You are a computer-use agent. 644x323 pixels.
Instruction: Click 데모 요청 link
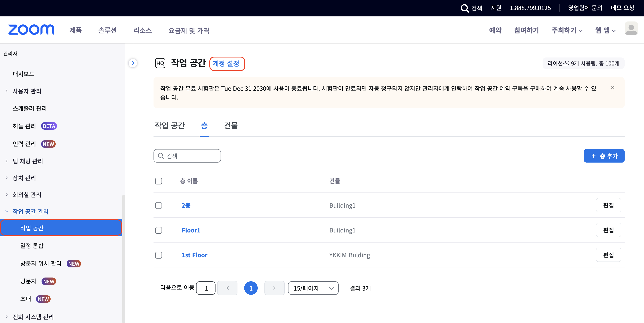coord(622,8)
